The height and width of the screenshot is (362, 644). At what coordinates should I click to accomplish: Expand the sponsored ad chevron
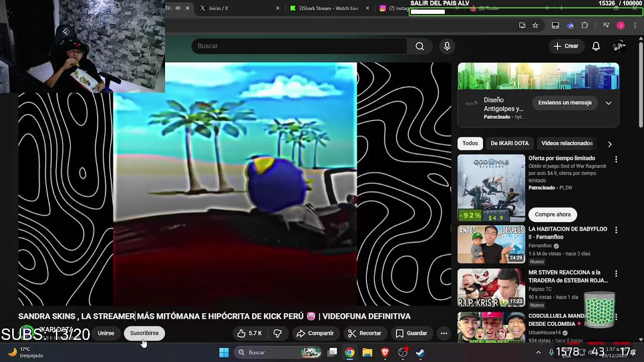pos(608,103)
